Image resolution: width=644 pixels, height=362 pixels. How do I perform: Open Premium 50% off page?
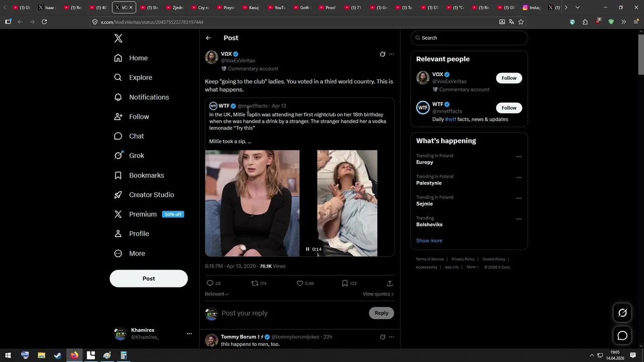[149, 214]
